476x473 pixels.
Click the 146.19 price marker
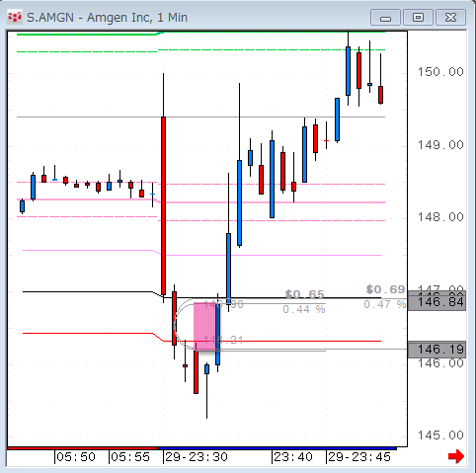click(x=436, y=350)
